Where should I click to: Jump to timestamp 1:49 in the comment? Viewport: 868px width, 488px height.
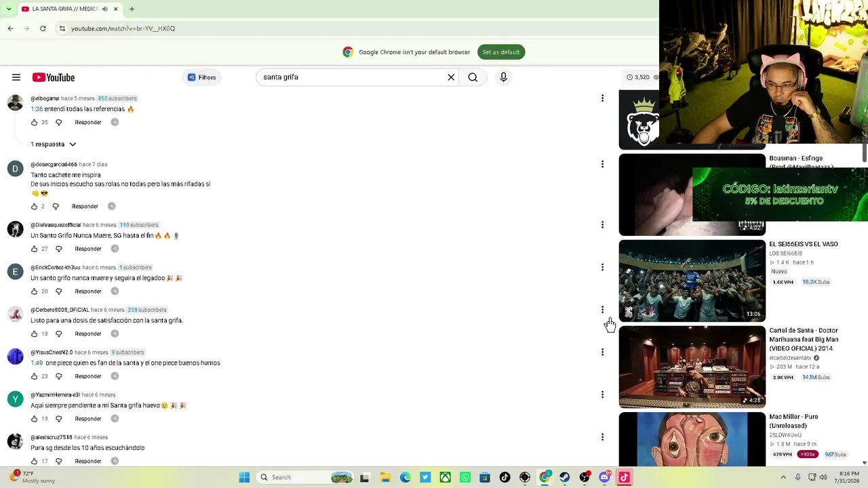click(x=37, y=363)
